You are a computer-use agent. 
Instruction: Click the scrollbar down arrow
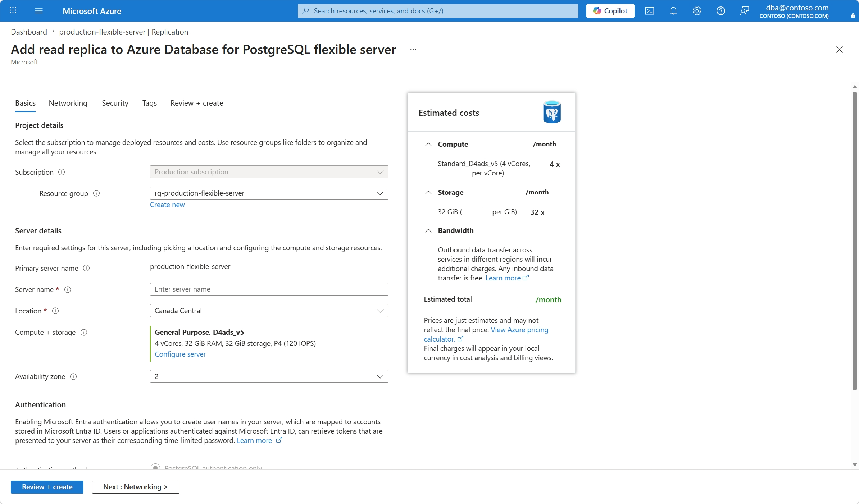(x=855, y=465)
